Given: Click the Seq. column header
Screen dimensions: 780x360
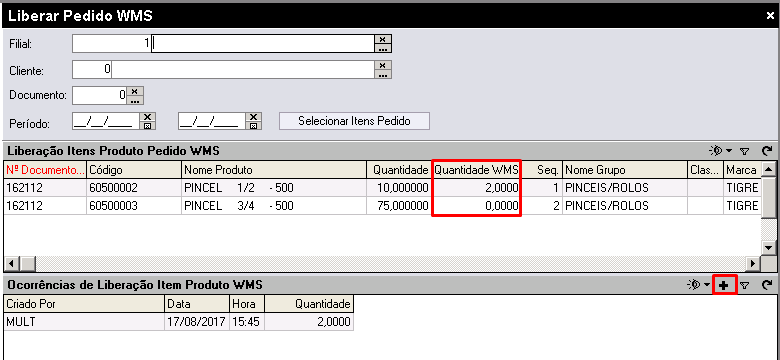Looking at the screenshot, I should [x=542, y=170].
